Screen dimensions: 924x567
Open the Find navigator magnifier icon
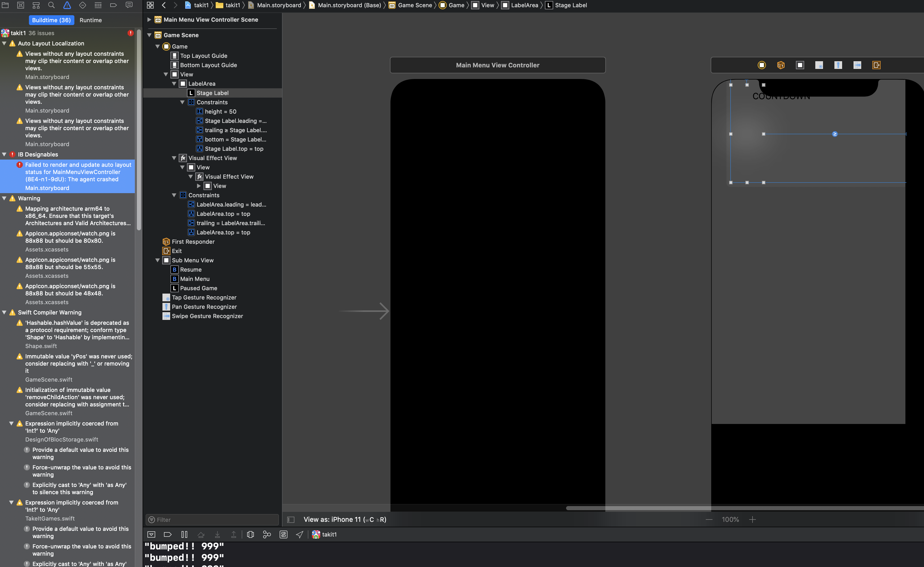51,5
